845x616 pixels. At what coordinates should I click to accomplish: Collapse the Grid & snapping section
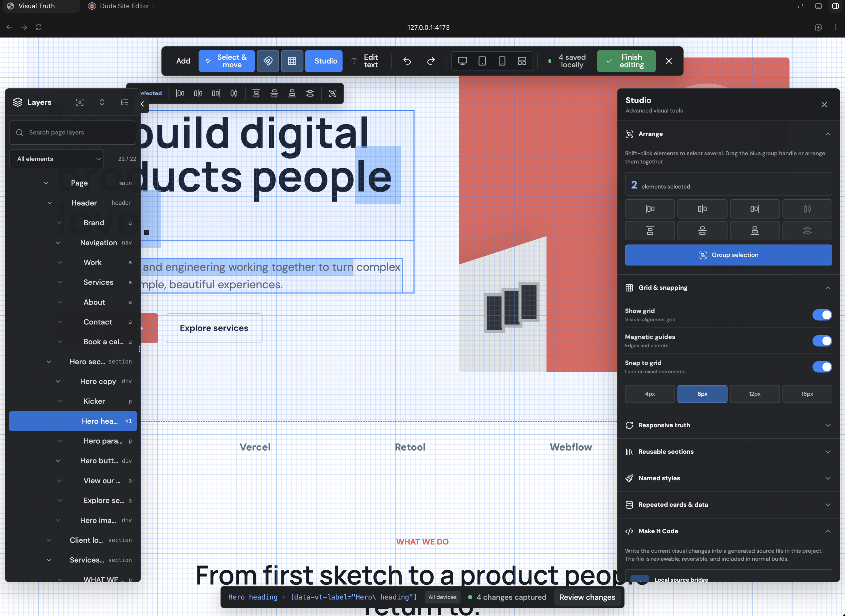click(x=828, y=288)
